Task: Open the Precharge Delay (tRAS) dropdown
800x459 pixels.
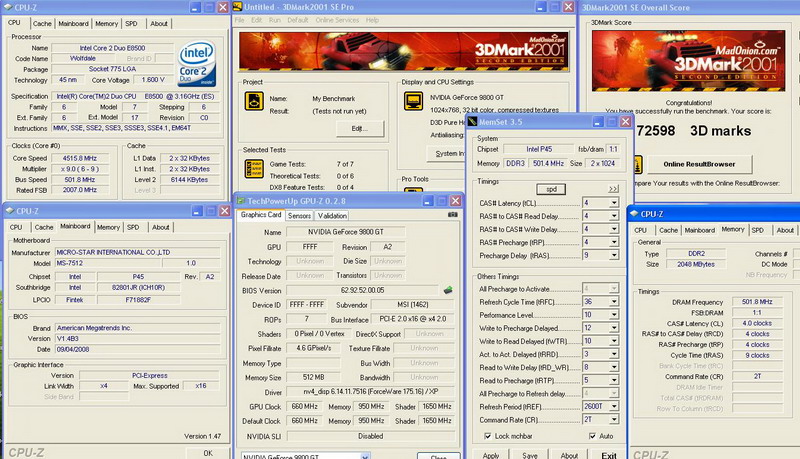Action: click(x=614, y=256)
